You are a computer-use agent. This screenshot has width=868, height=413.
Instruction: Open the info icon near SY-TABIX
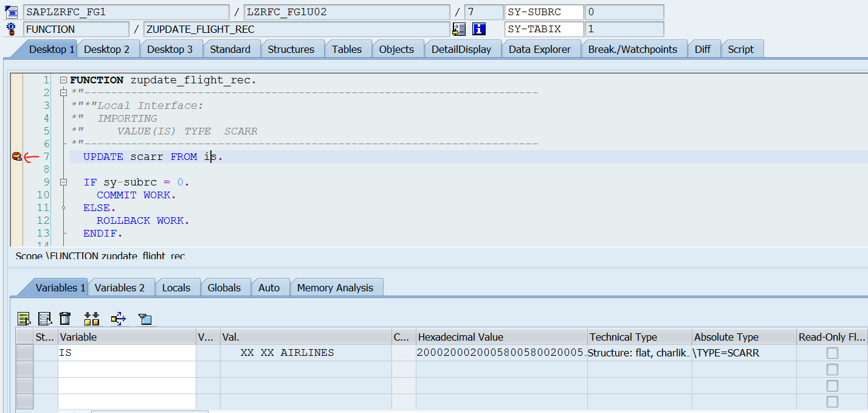(479, 29)
